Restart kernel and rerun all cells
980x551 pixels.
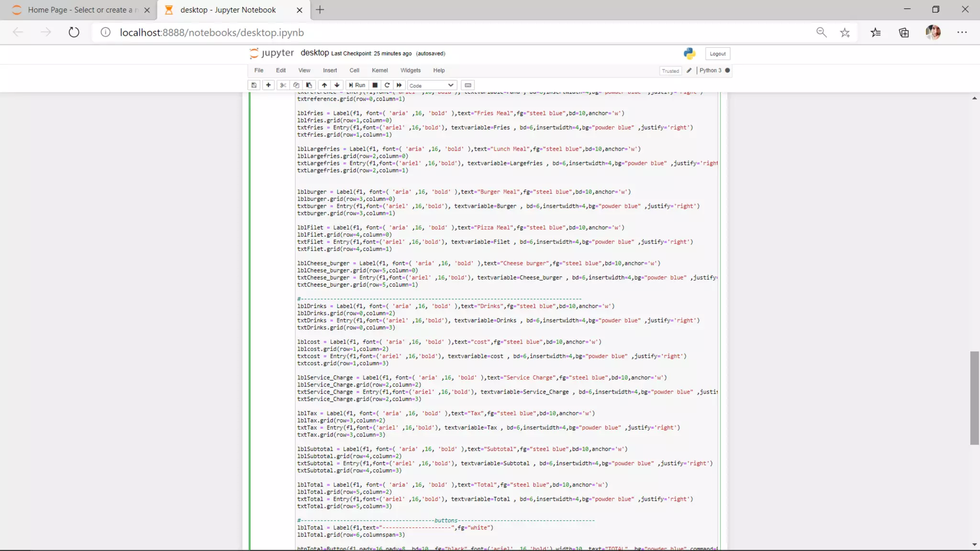[399, 85]
